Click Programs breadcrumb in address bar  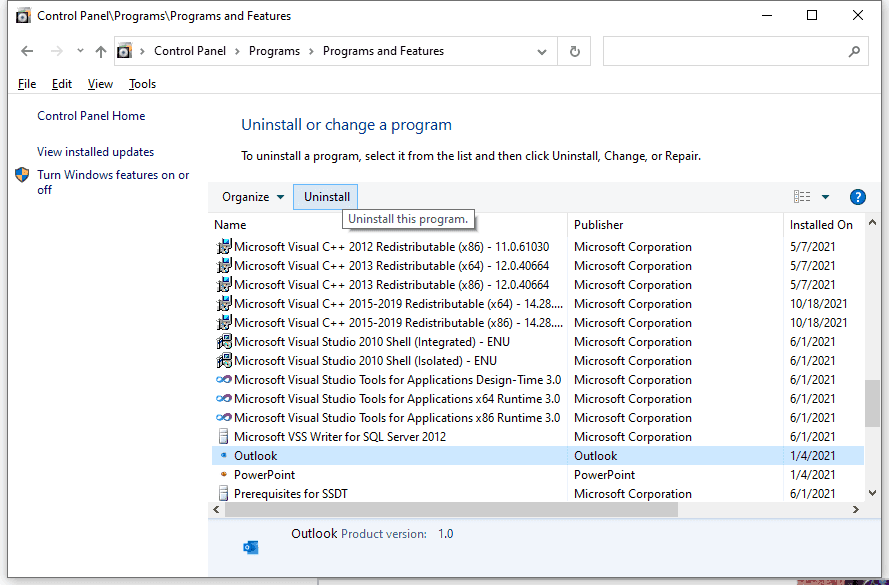click(x=274, y=51)
